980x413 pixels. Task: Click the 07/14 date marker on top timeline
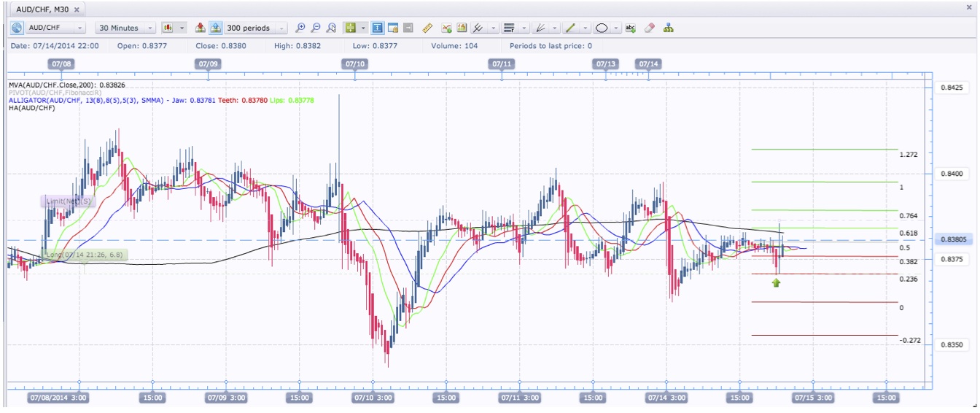click(648, 63)
